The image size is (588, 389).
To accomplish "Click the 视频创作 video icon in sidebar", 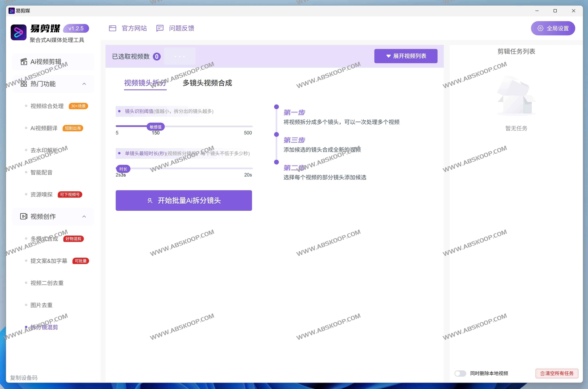I will click(23, 216).
